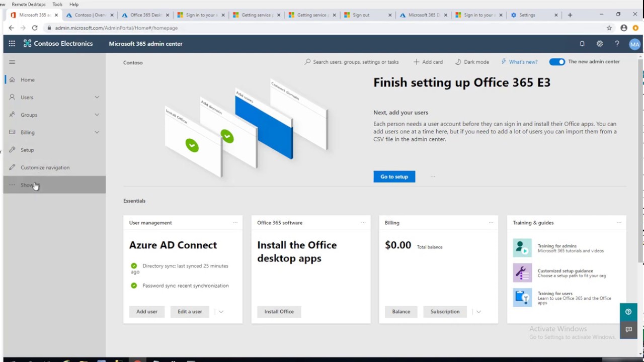Expand the Billing navigation section
644x362 pixels.
(97, 132)
